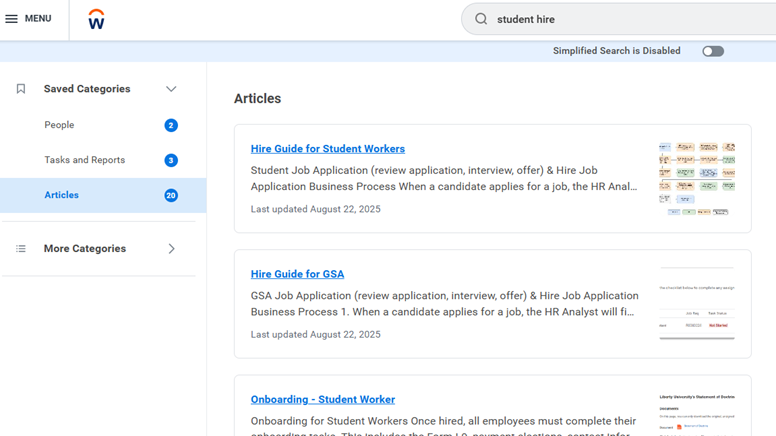Viewport: 776px width, 436px height.
Task: Click the People count badge showing 2
Action: pos(171,126)
